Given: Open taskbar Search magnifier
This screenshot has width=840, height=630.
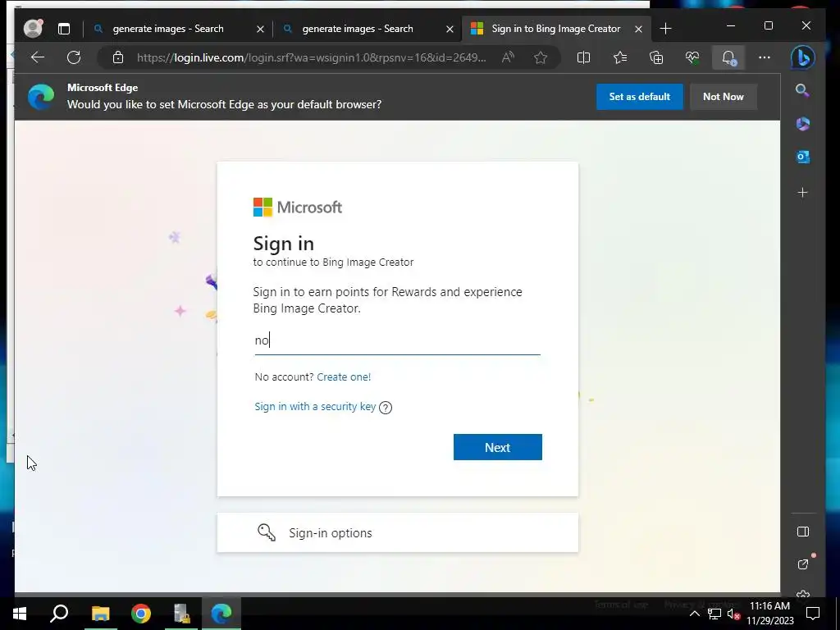Looking at the screenshot, I should (x=59, y=614).
